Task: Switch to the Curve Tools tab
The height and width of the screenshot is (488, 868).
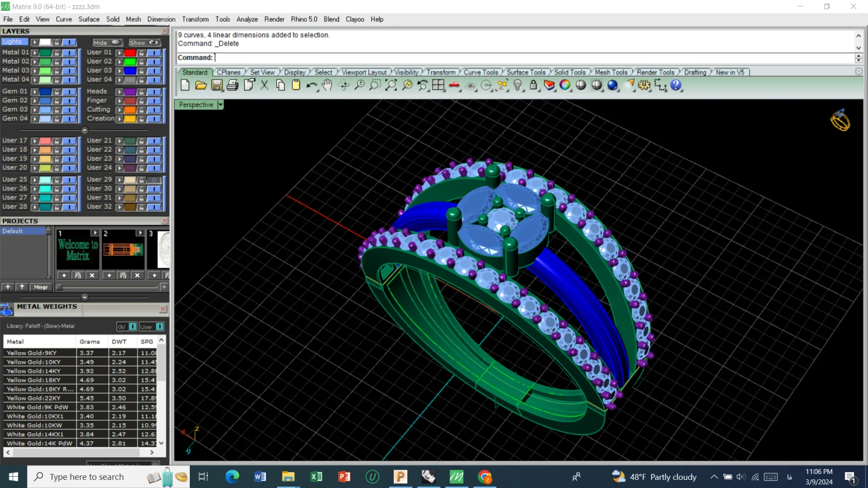Action: pyautogui.click(x=481, y=72)
